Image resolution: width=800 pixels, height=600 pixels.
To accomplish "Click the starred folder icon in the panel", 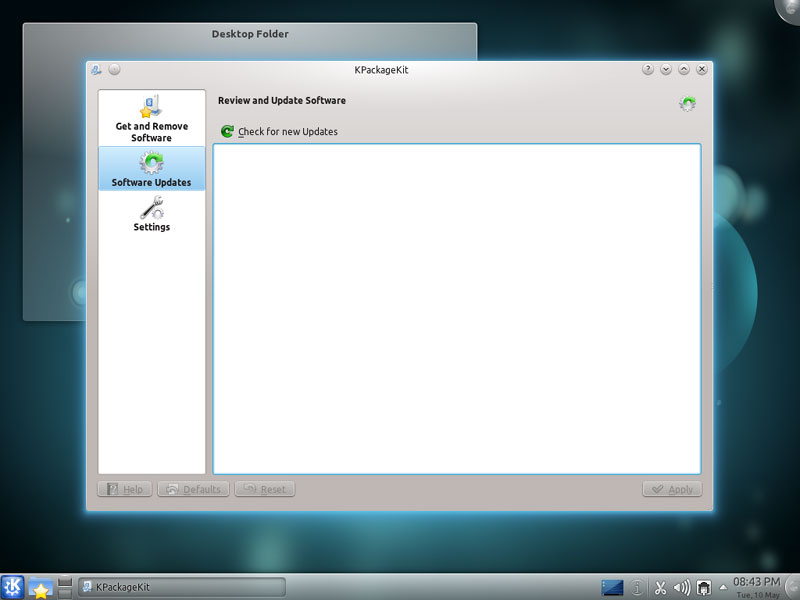I will pyautogui.click(x=40, y=588).
